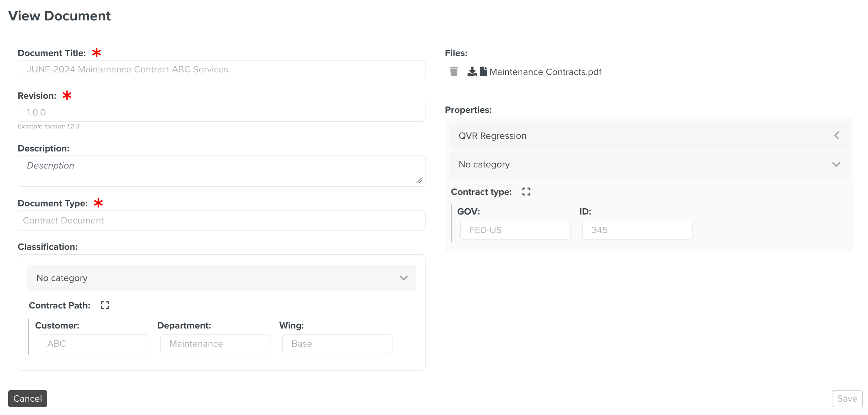Delete the Maintenance Contracts.pdf file using trash icon
The height and width of the screenshot is (415, 868).
click(x=454, y=72)
